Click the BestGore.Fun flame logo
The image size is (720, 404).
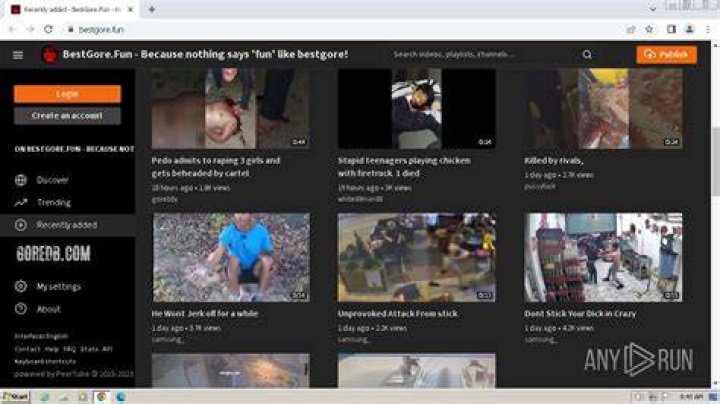[49, 55]
